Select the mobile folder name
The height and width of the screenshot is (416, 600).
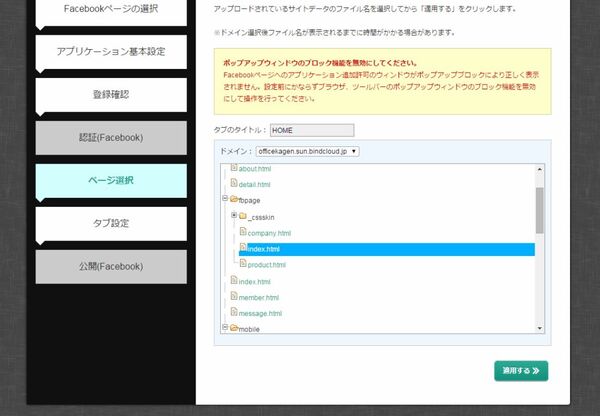click(x=249, y=330)
